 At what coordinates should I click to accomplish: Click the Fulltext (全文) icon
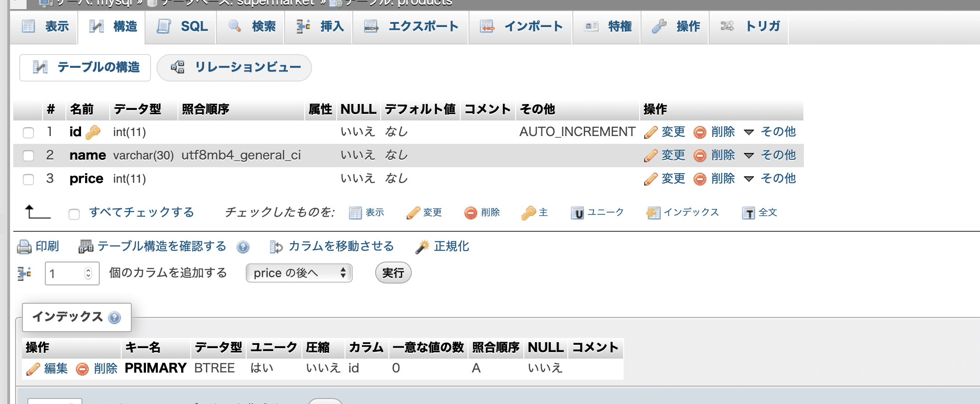748,213
